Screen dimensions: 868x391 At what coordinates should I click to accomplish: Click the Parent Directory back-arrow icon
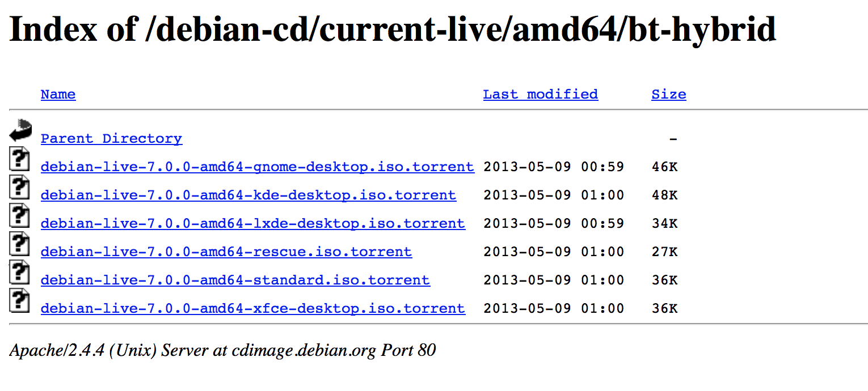point(20,130)
